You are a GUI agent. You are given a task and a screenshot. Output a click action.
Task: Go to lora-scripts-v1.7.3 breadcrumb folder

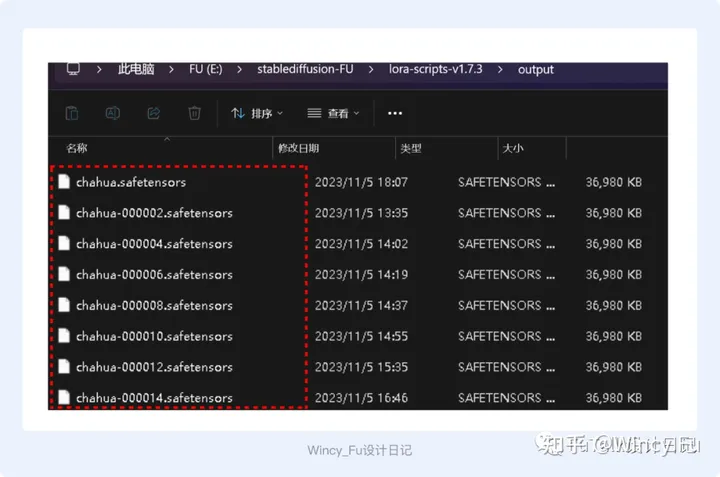pos(436,69)
